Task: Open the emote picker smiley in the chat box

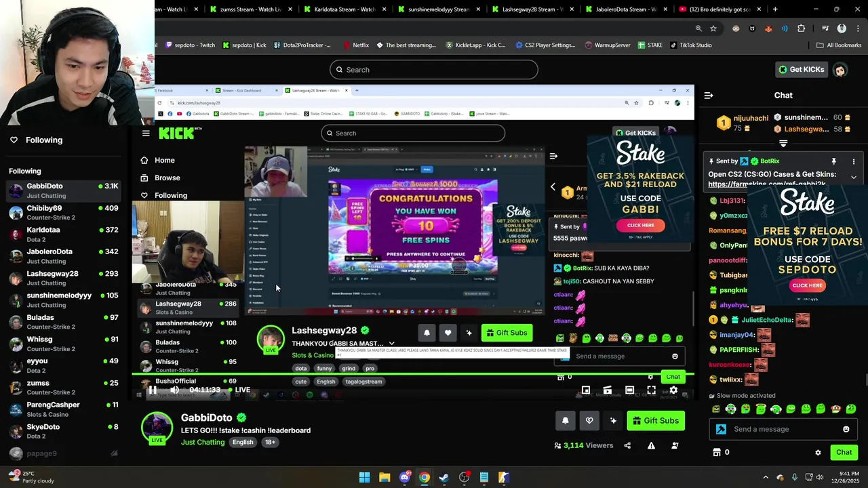Action: [x=846, y=429]
